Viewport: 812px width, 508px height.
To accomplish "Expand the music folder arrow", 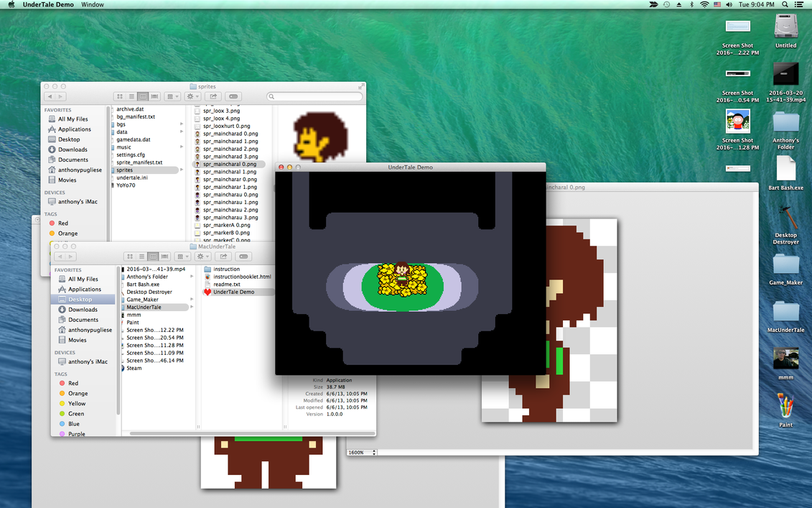I will [181, 147].
